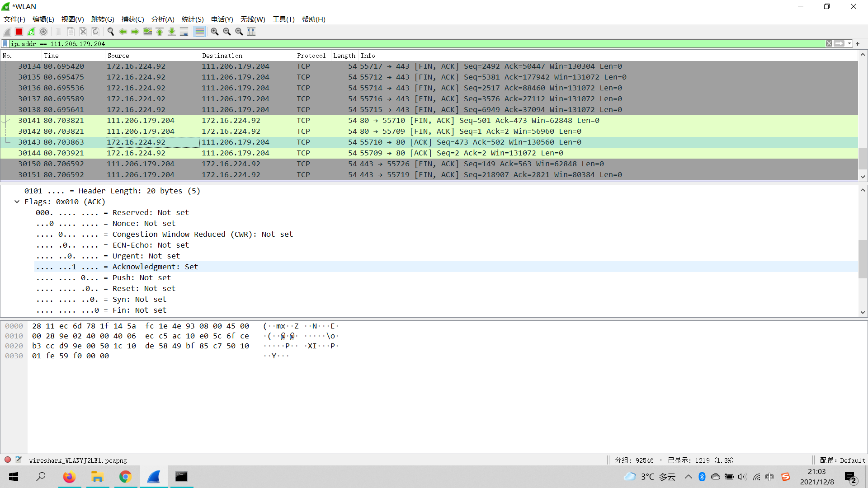The height and width of the screenshot is (488, 868).
Task: Click the 配置: Default profile label
Action: click(x=842, y=460)
